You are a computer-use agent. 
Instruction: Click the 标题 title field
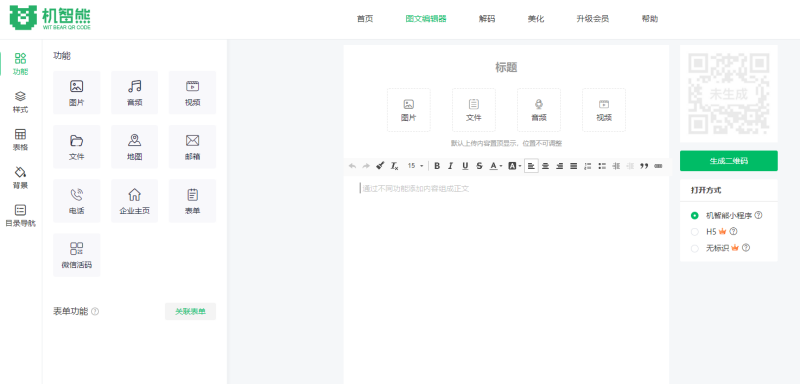pos(506,67)
